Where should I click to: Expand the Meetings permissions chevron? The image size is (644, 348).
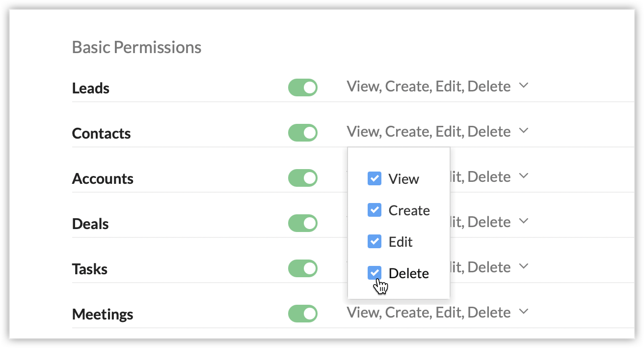coord(524,312)
